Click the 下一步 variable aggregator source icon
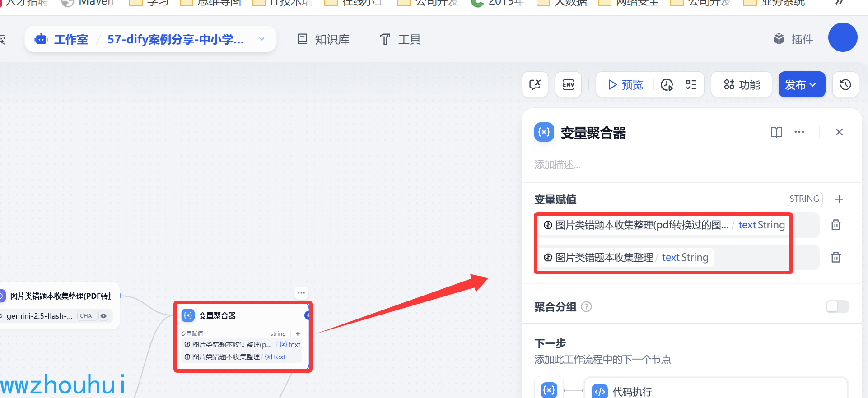 tap(549, 389)
